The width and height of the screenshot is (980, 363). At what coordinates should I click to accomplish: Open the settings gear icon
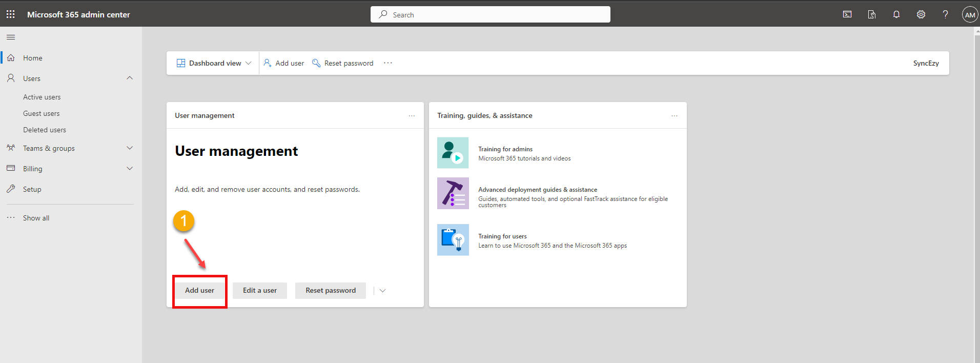pos(921,14)
